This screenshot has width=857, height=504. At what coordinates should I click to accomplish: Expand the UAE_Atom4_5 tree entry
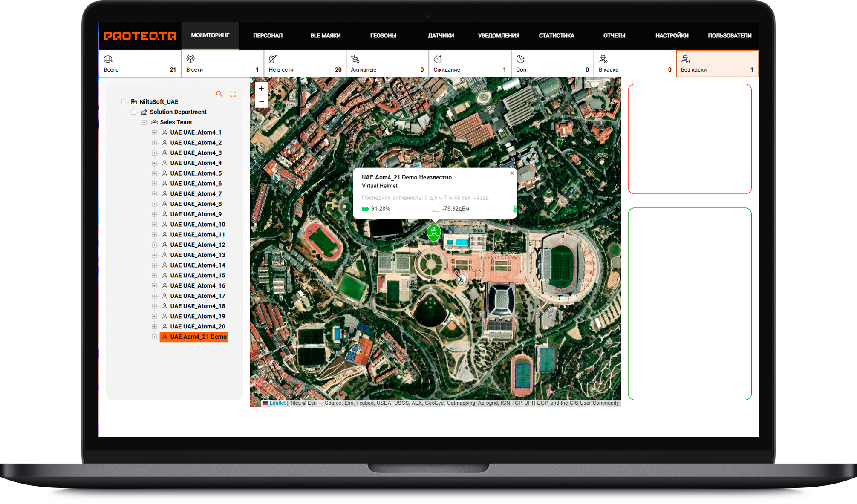[x=154, y=173]
